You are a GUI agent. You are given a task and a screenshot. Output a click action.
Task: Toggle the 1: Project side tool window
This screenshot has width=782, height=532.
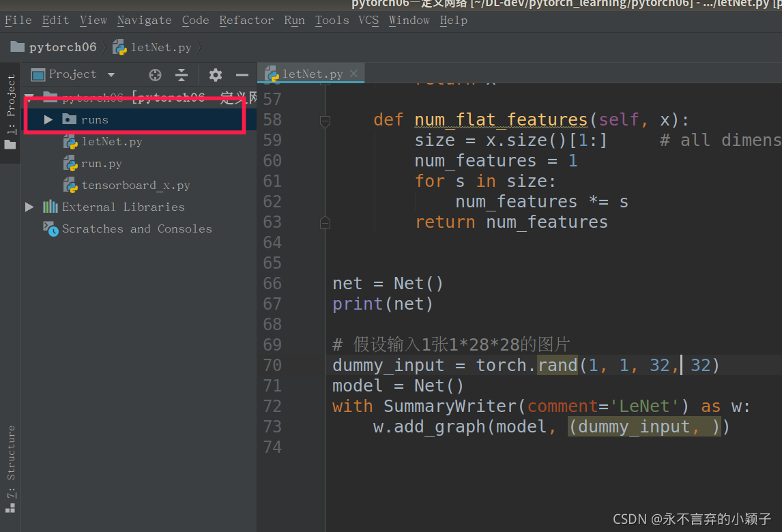10,112
